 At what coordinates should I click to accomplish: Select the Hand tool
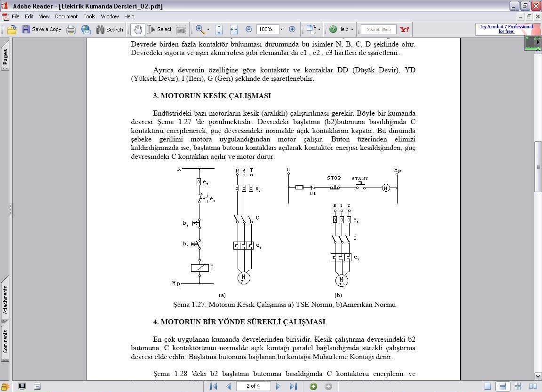coord(137,29)
